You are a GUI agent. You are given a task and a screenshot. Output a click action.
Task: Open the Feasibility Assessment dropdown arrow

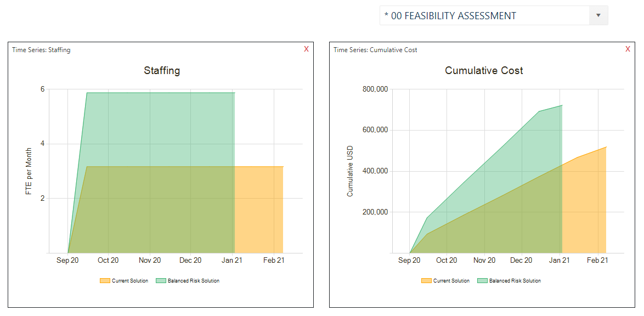coord(598,16)
